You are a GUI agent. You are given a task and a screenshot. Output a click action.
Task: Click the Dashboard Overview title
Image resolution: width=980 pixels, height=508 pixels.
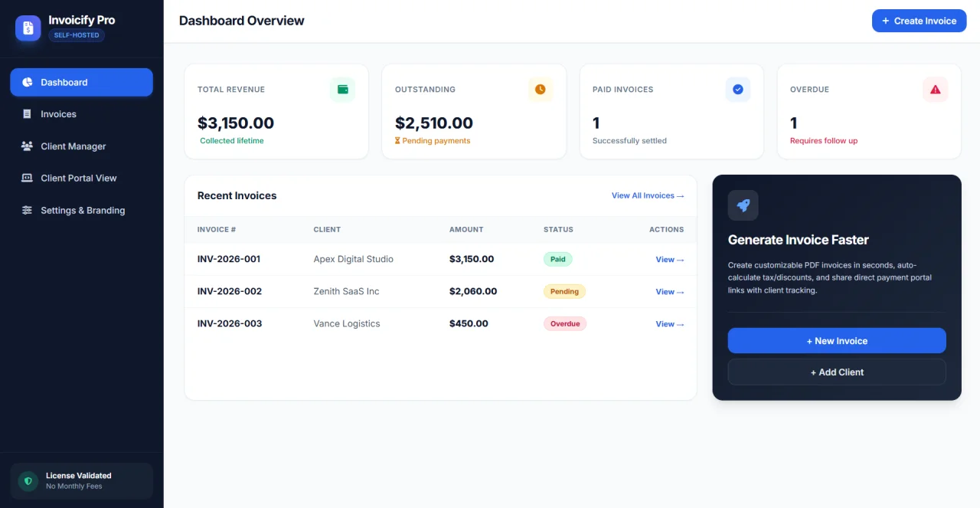(242, 21)
